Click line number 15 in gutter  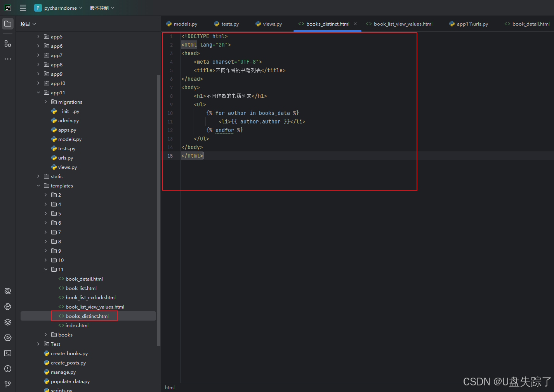(170, 156)
